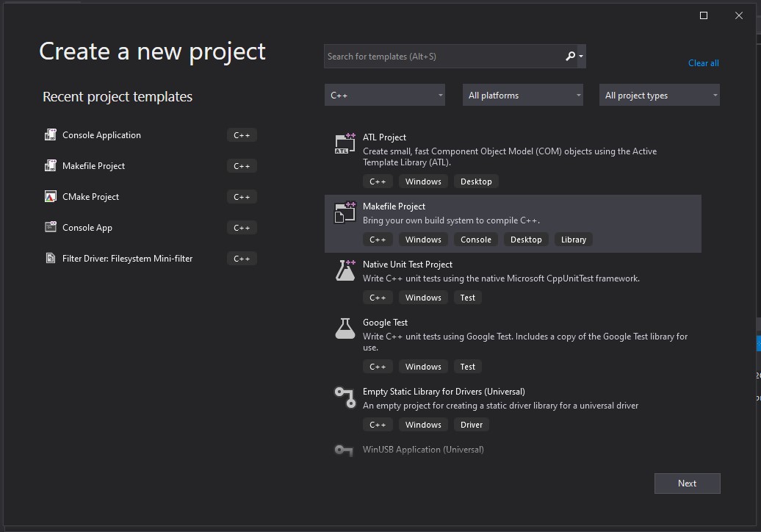Image resolution: width=761 pixels, height=532 pixels.
Task: Click the search magnifier icon
Action: tap(570, 57)
